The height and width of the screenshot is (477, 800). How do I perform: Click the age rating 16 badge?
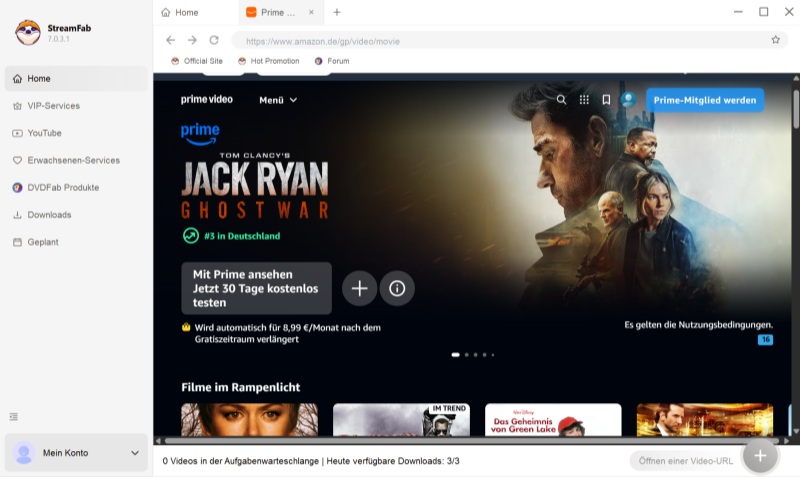[x=765, y=339]
